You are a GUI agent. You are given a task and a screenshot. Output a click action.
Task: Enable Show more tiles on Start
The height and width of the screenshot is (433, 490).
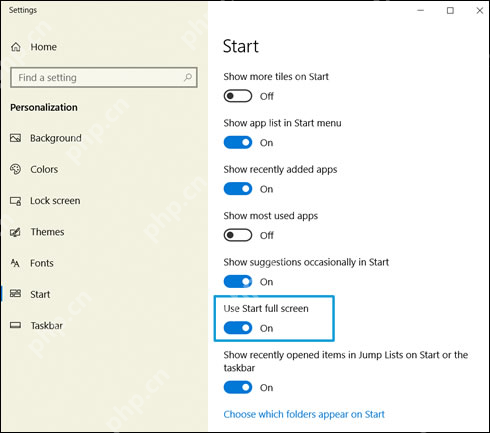click(x=238, y=96)
